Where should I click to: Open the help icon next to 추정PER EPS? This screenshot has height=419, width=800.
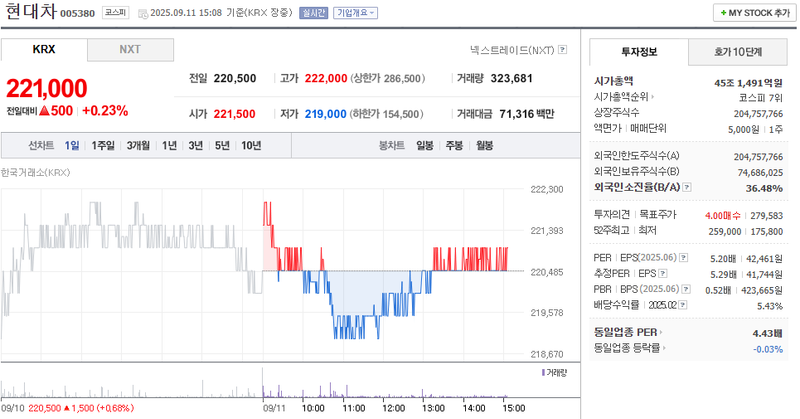tap(663, 274)
